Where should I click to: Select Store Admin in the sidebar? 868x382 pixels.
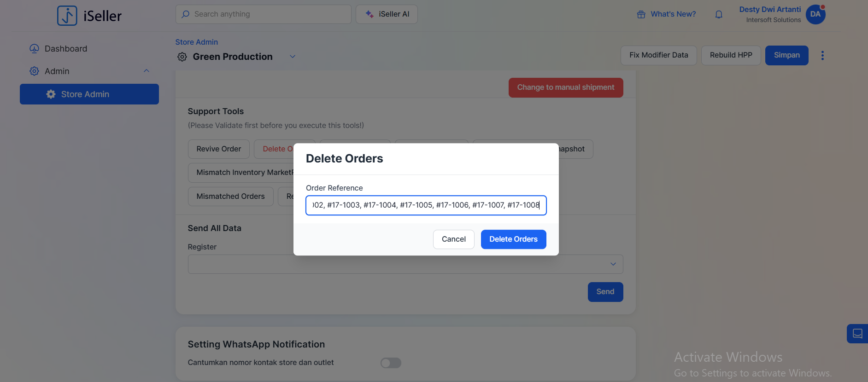click(x=89, y=94)
